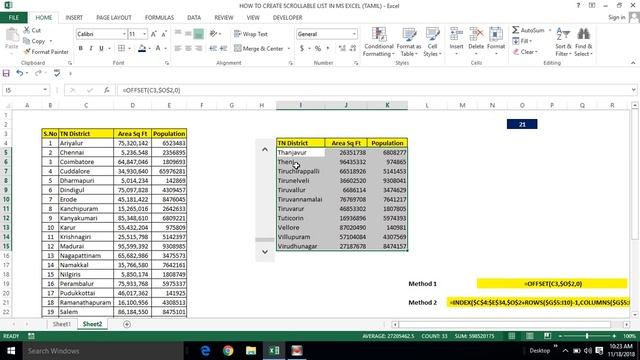This screenshot has width=640, height=360.
Task: Open Cell Styles gallery
Action: point(432,42)
